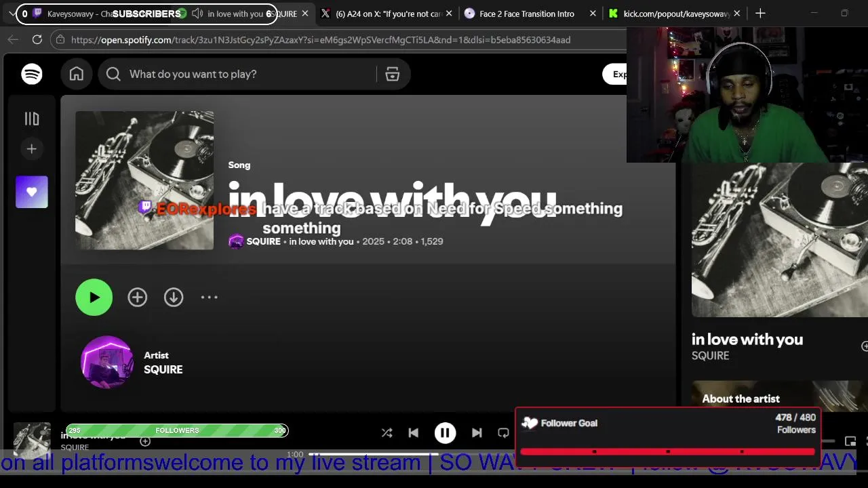Image resolution: width=868 pixels, height=488 pixels.
Task: Open more options three dots
Action: pos(210,297)
